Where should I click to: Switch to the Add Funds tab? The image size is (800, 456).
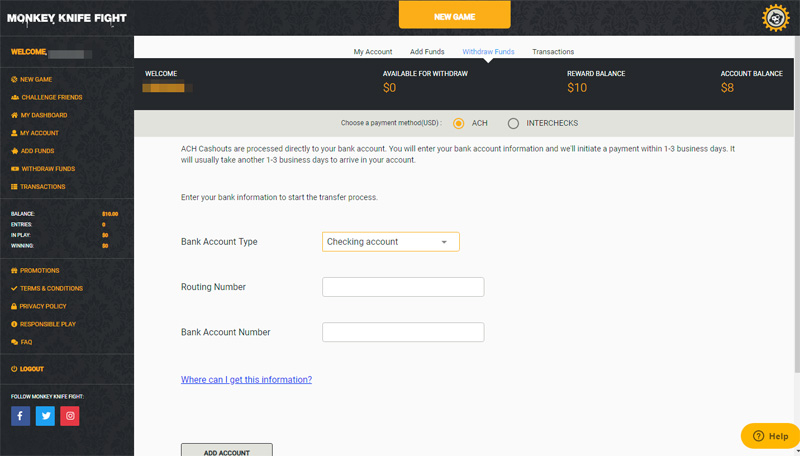point(427,52)
